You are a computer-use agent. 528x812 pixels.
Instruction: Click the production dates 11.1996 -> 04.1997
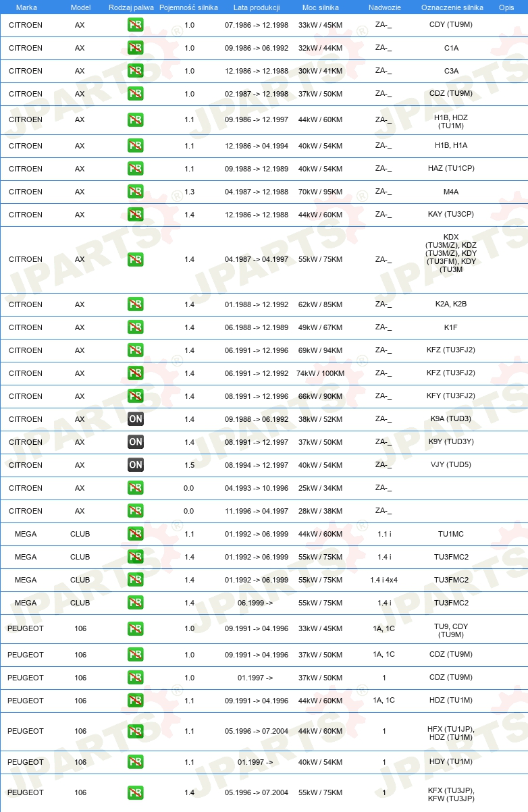(257, 511)
